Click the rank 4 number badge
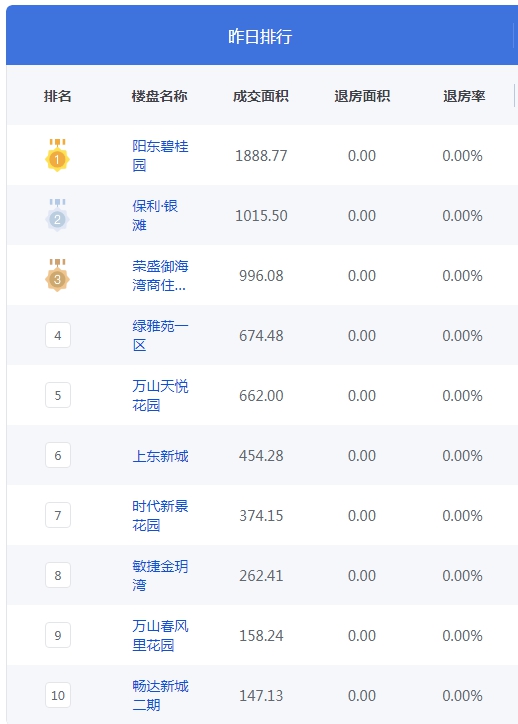518x724 pixels. tap(58, 335)
